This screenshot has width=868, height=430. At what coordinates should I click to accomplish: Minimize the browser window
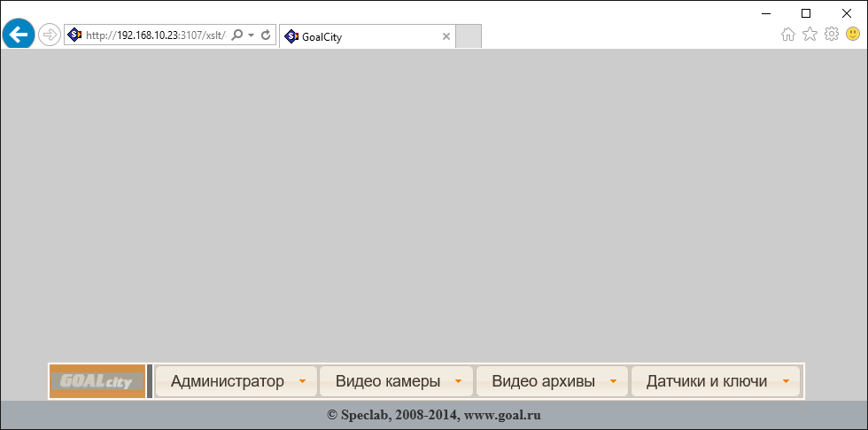(767, 13)
